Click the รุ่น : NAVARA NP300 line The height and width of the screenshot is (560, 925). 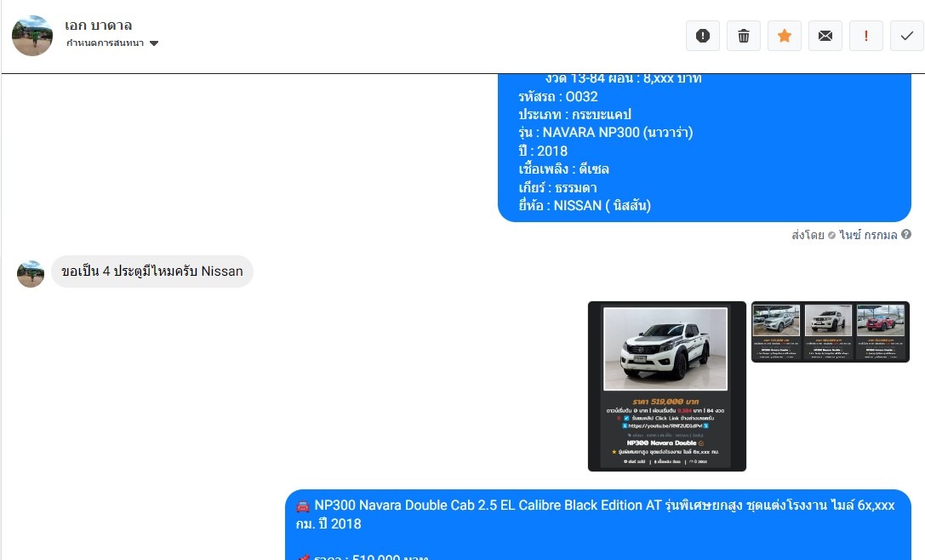point(606,132)
